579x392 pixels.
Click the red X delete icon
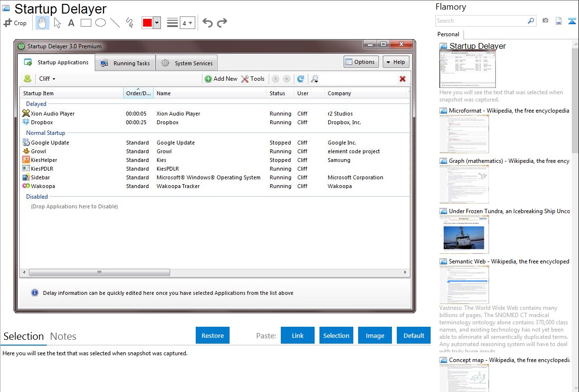click(403, 79)
